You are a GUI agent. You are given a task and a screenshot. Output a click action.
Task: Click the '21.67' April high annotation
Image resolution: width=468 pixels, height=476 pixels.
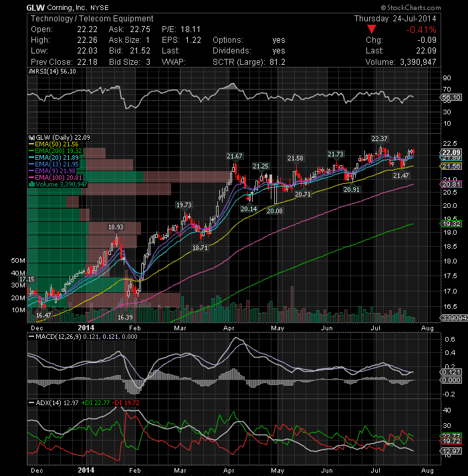(234, 156)
